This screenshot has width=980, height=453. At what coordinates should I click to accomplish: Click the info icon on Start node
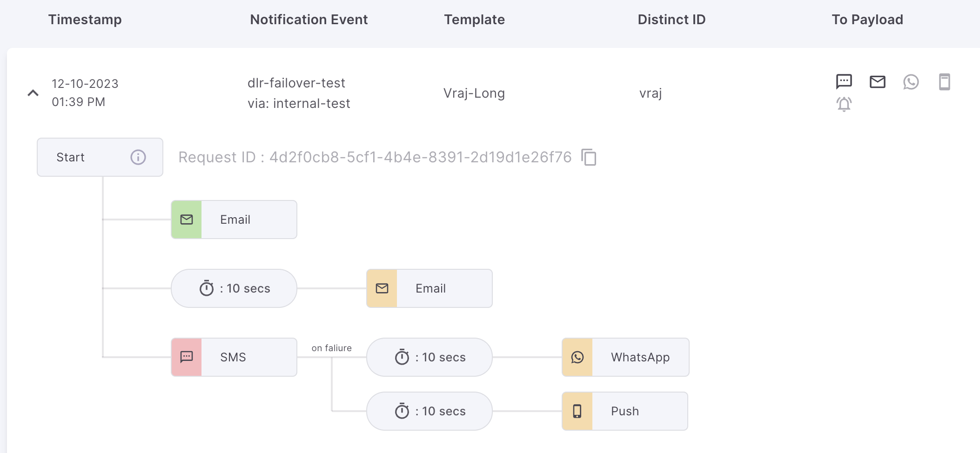pyautogui.click(x=138, y=157)
